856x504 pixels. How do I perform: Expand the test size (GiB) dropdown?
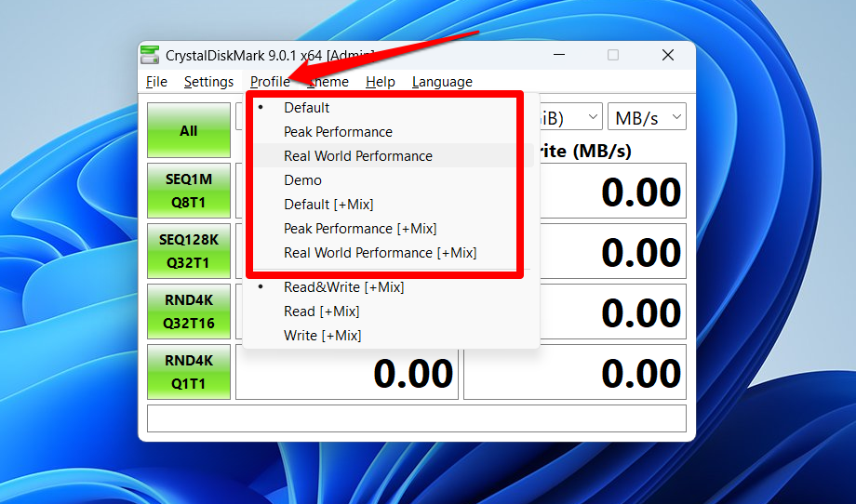tap(568, 118)
